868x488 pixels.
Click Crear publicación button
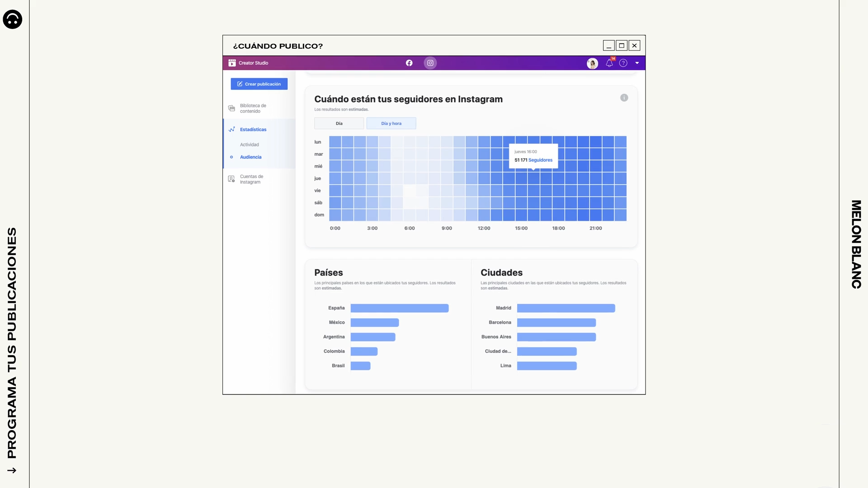point(259,84)
